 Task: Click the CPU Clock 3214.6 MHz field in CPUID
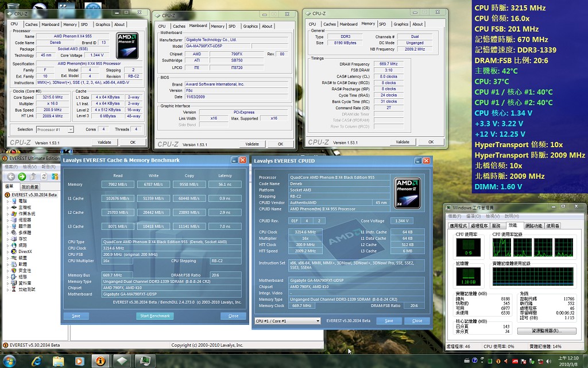(x=305, y=232)
